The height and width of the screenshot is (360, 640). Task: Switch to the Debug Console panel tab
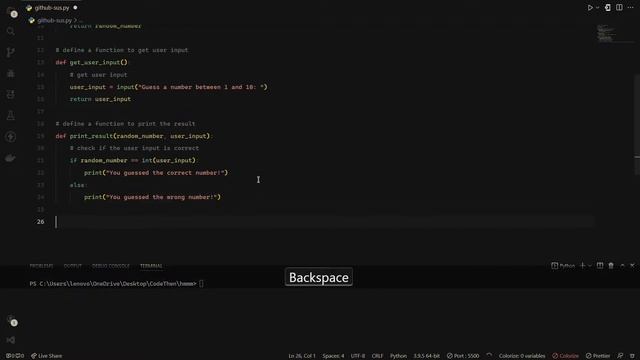pos(111,266)
